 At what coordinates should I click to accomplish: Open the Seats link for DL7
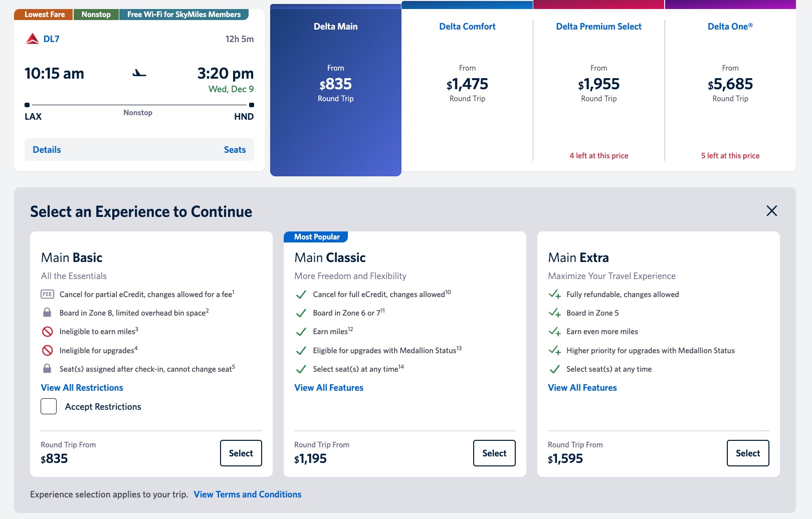tap(235, 150)
